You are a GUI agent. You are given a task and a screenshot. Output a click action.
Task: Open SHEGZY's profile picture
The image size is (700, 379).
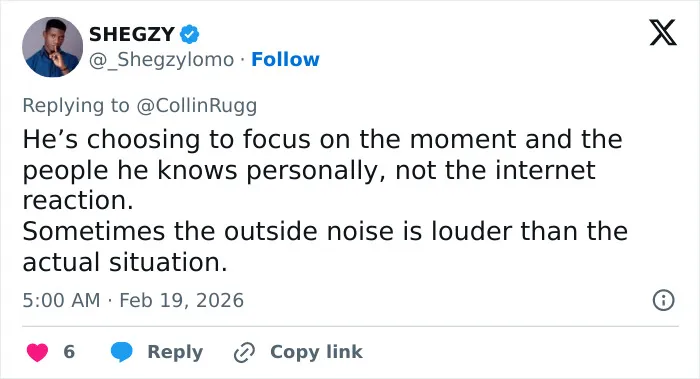point(52,47)
